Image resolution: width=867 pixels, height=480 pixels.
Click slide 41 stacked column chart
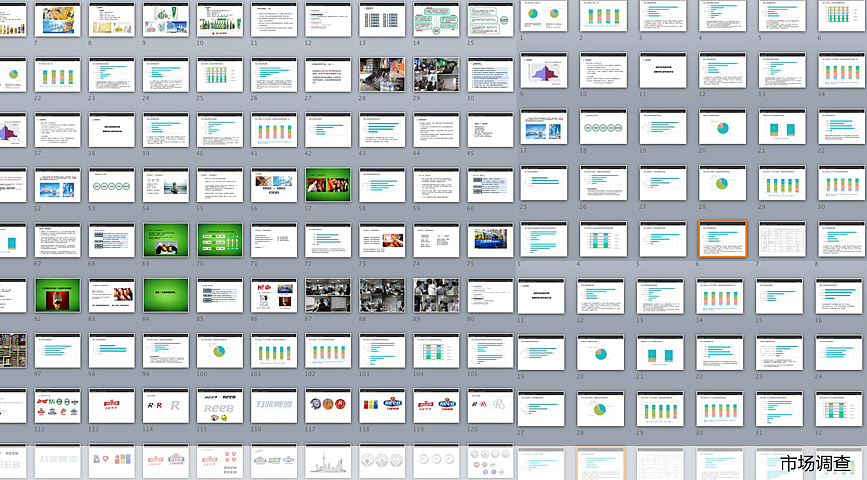[x=274, y=130]
